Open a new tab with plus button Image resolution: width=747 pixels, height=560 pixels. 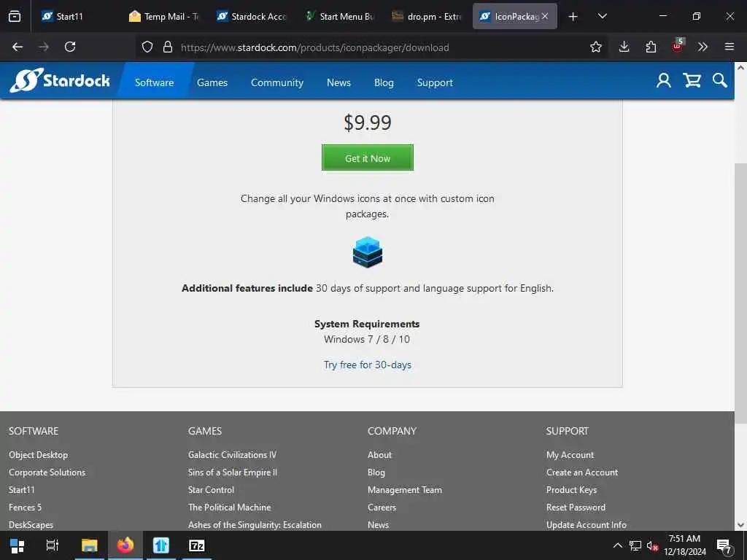[x=573, y=16]
